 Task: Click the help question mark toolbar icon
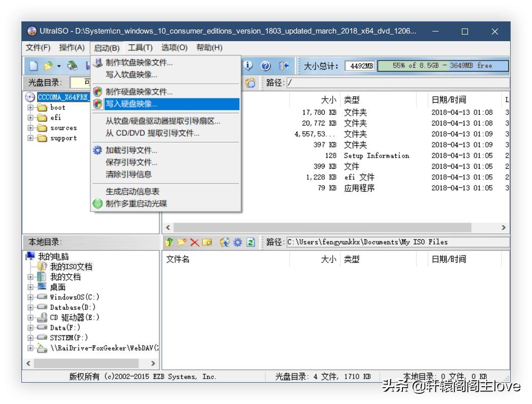click(x=265, y=65)
